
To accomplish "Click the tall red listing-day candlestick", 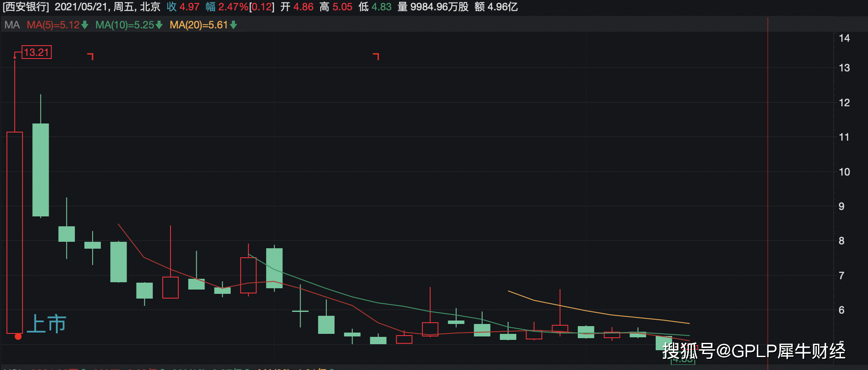I will [x=15, y=232].
